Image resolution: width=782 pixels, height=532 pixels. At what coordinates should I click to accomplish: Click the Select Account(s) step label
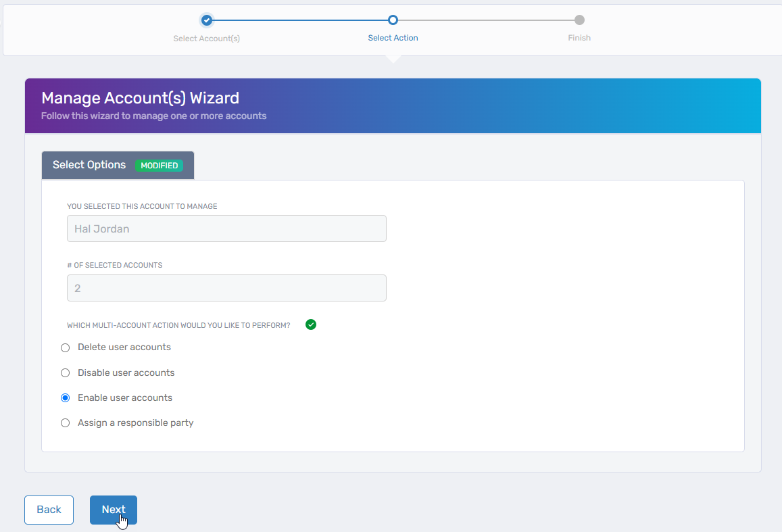pos(206,38)
